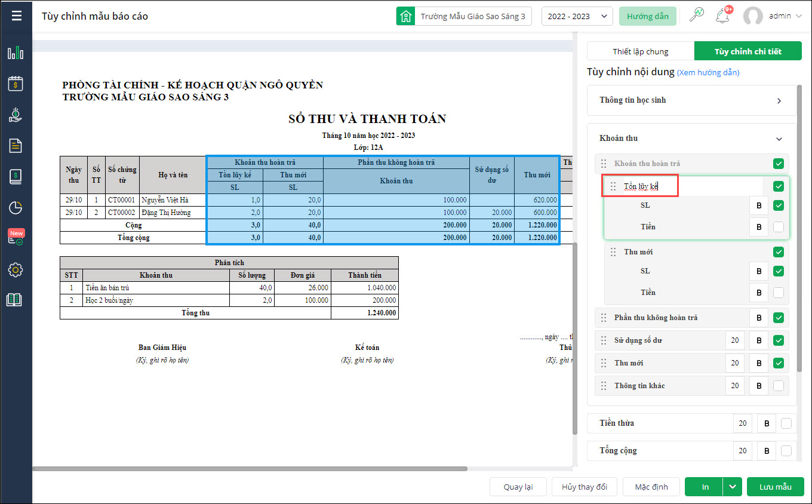Image resolution: width=812 pixels, height=504 pixels.
Task: Open the pie chart reports icon
Action: coord(16,208)
